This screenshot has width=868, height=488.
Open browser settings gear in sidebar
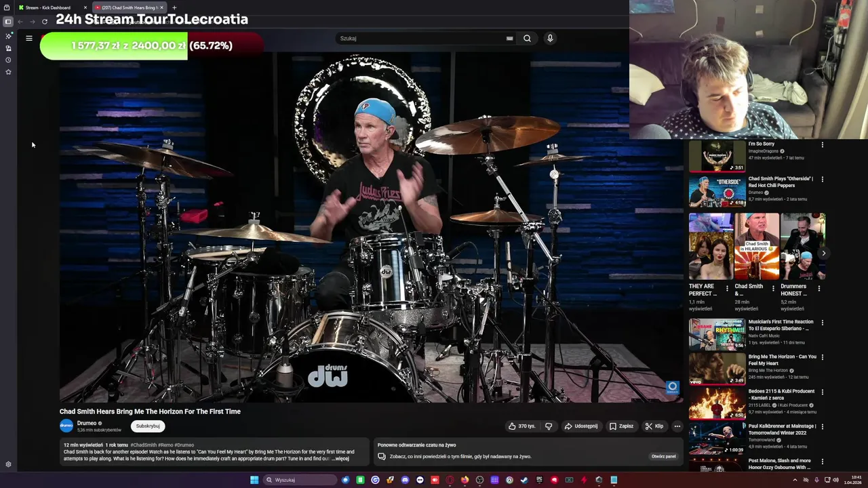(8, 464)
